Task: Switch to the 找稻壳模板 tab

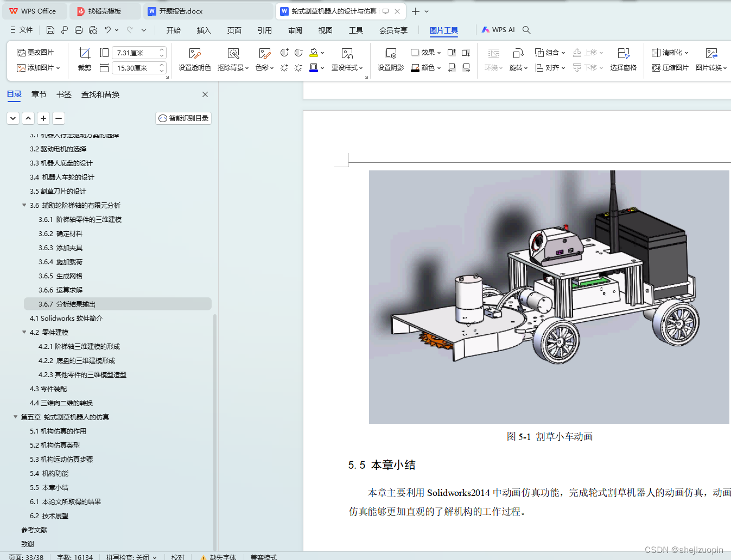Action: click(x=105, y=11)
